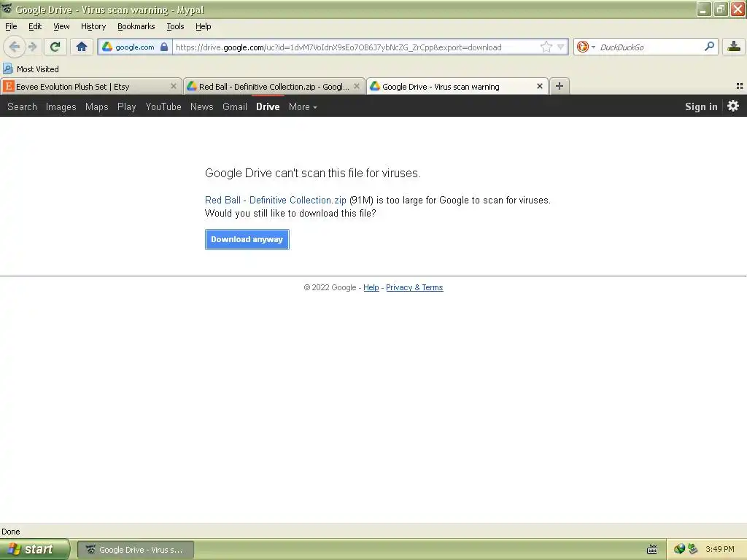
Task: Click the safely remove hardware tray icon
Action: coord(692,549)
